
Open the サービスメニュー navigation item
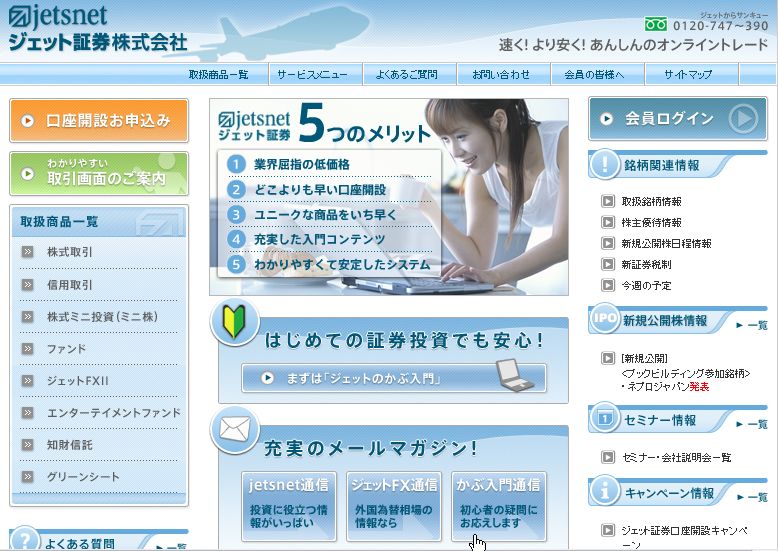312,75
